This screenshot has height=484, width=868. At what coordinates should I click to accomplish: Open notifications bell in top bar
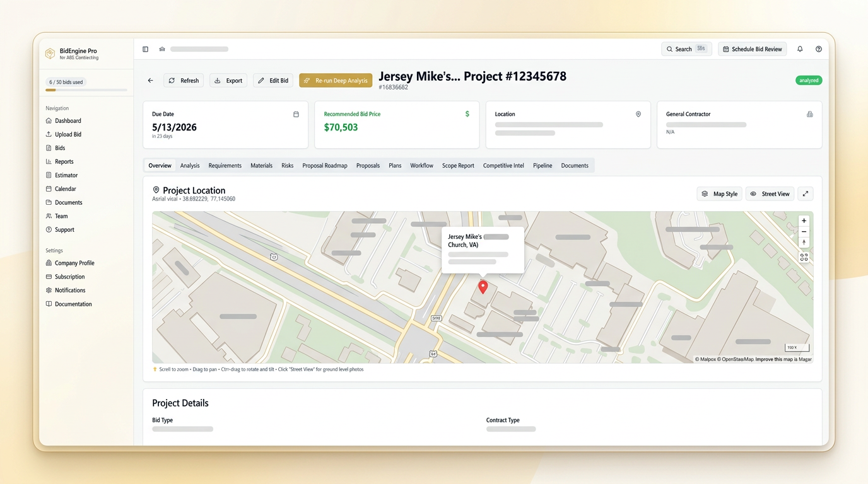[x=800, y=49]
